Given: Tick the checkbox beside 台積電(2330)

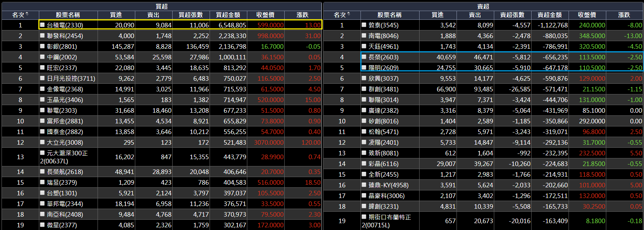Looking at the screenshot, I should click(x=43, y=25).
